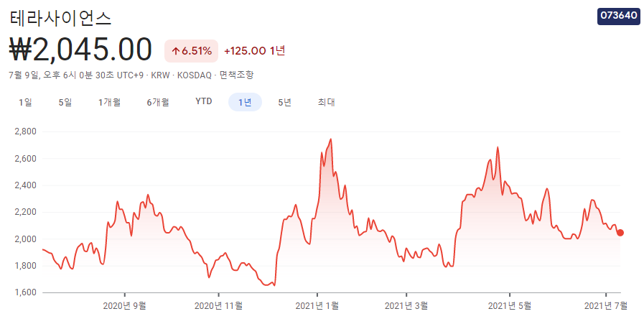
Task: Click the 2,000 y-axis label
Action: point(25,239)
